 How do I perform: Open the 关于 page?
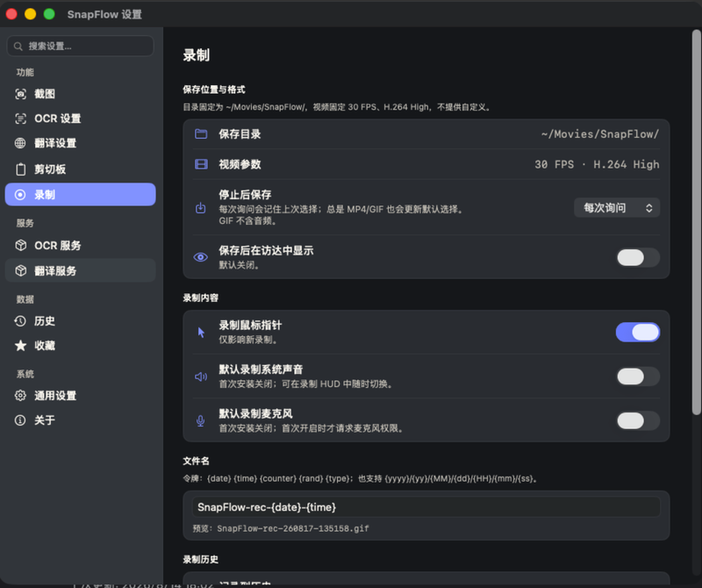[81, 420]
